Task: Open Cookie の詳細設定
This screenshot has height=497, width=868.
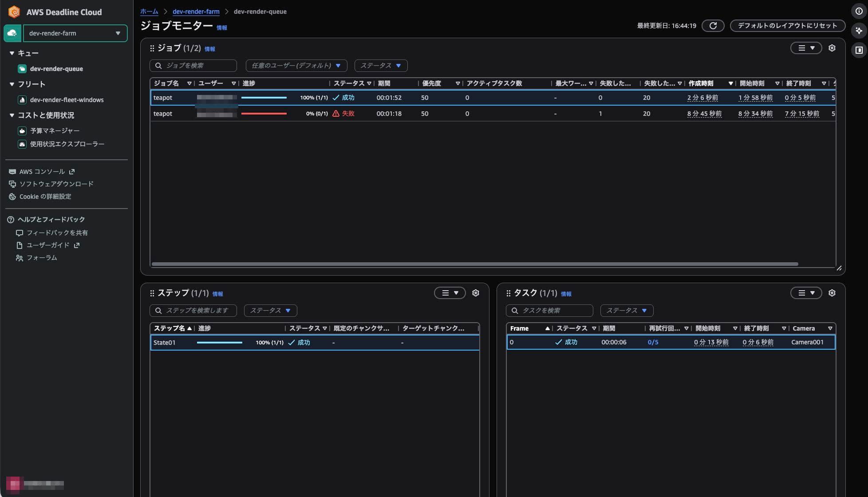Action: (45, 197)
